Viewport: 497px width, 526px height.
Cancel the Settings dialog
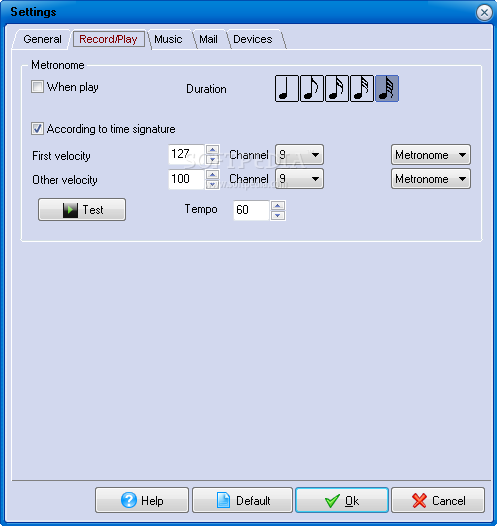click(x=438, y=500)
